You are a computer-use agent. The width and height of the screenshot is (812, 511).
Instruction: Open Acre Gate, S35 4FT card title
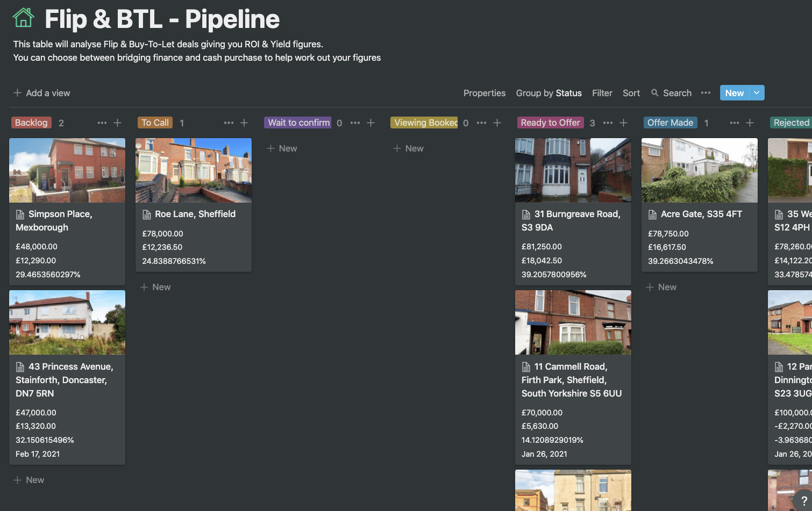click(x=701, y=214)
